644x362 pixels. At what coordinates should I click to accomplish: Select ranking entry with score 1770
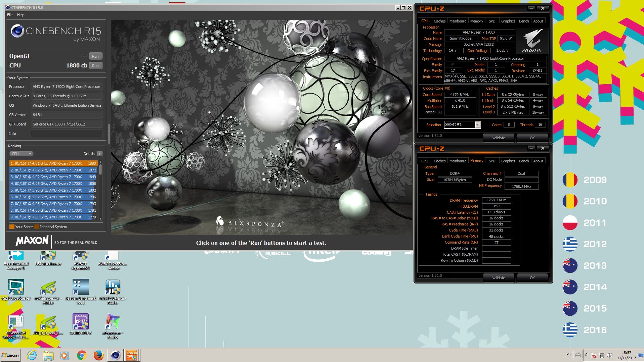(53, 217)
